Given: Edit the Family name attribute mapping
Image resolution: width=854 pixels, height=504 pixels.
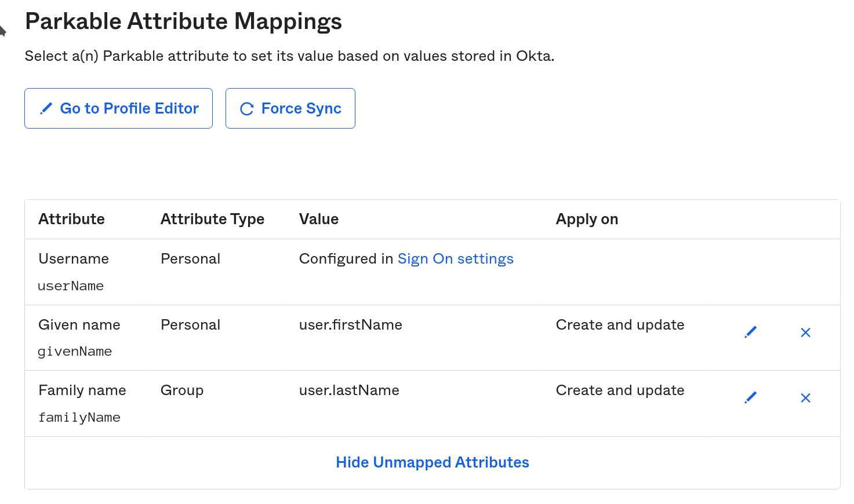Looking at the screenshot, I should click(750, 397).
